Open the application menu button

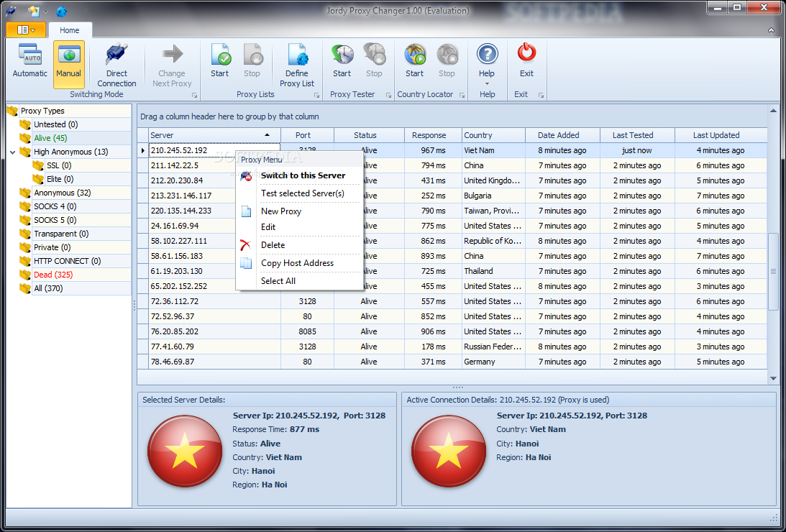click(26, 30)
